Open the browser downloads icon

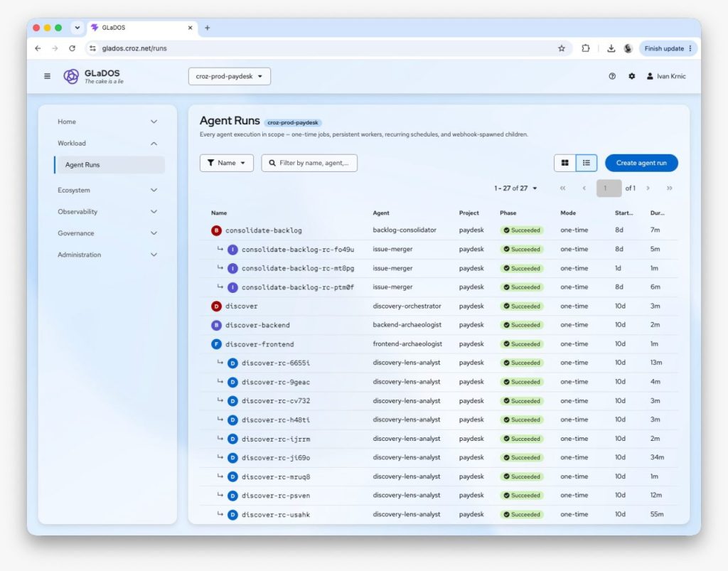[x=611, y=48]
